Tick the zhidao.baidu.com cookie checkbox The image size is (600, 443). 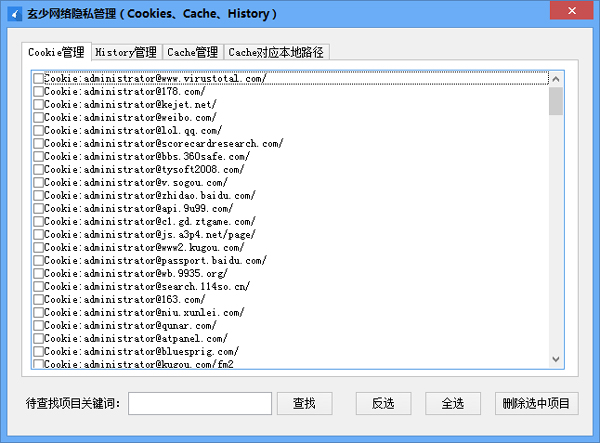point(38,195)
